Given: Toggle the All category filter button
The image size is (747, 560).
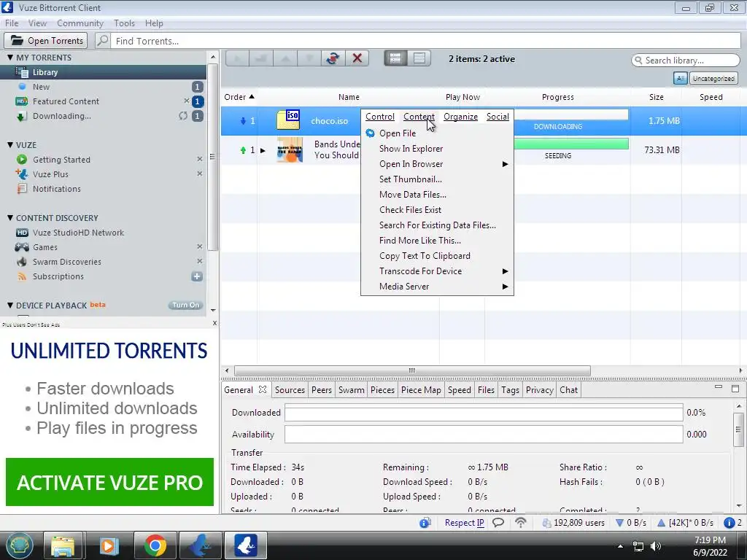Looking at the screenshot, I should click(x=680, y=79).
